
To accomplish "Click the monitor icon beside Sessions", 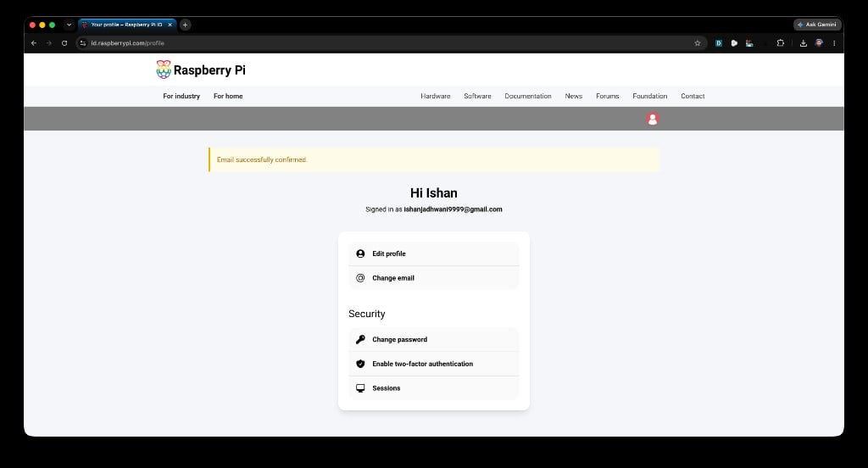I will pyautogui.click(x=360, y=388).
